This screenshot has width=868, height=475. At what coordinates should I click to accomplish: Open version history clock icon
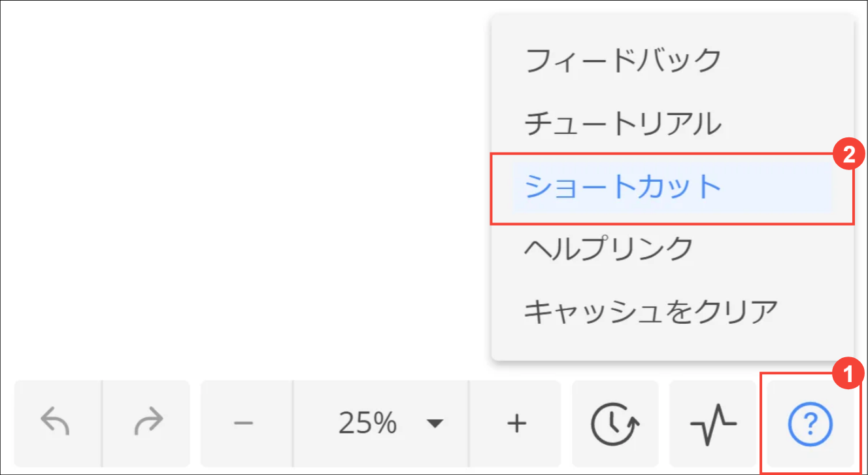click(615, 423)
